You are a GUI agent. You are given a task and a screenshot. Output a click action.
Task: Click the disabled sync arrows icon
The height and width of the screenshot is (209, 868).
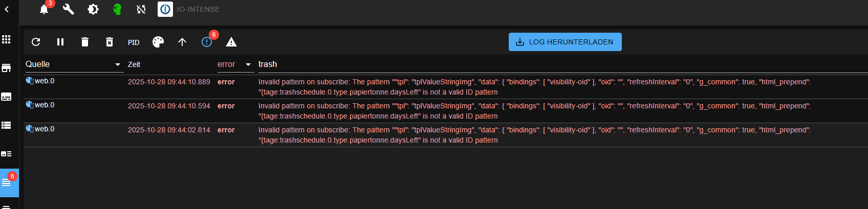click(141, 9)
